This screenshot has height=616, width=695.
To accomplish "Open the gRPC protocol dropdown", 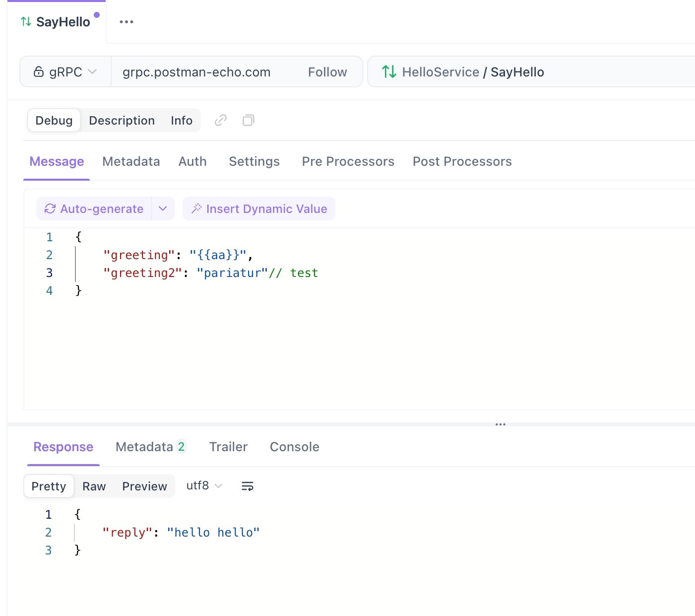I will [x=65, y=72].
